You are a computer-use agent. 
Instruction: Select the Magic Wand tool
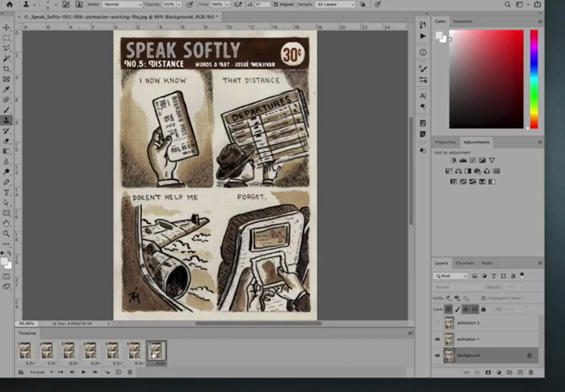coord(6,58)
